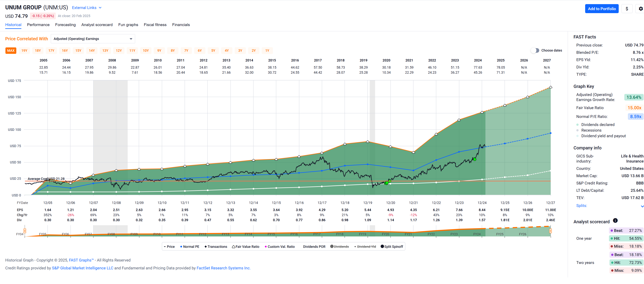Toggle Custom Val. Ratio legend item
644x284 pixels.
pos(280,247)
